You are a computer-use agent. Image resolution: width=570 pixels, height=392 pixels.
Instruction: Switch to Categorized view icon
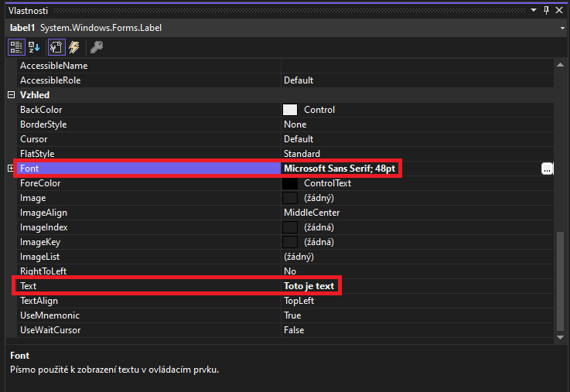(15, 47)
